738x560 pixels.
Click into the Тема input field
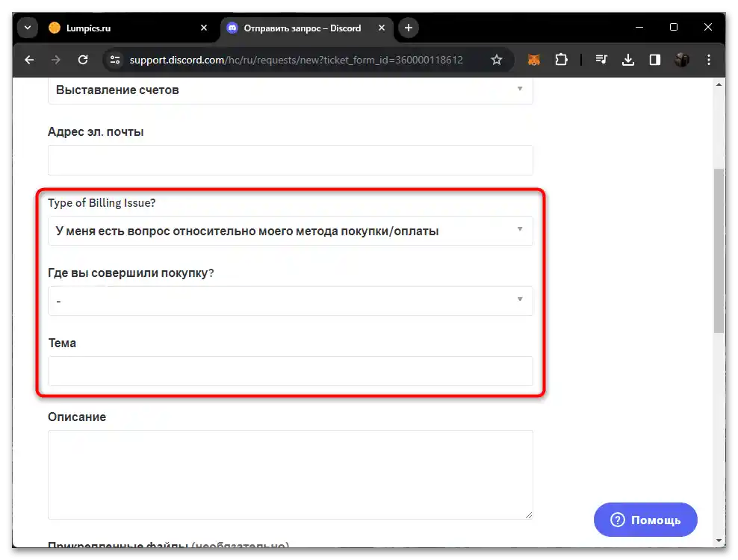(x=290, y=371)
